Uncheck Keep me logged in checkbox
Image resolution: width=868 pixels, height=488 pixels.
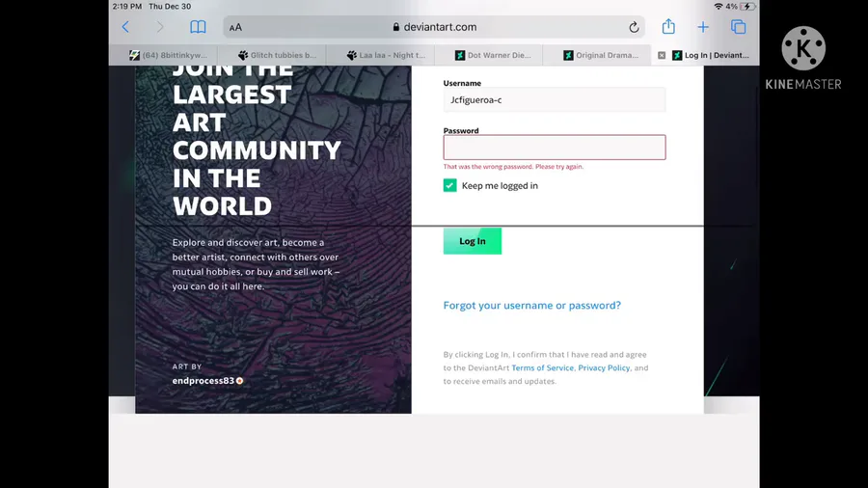point(449,185)
